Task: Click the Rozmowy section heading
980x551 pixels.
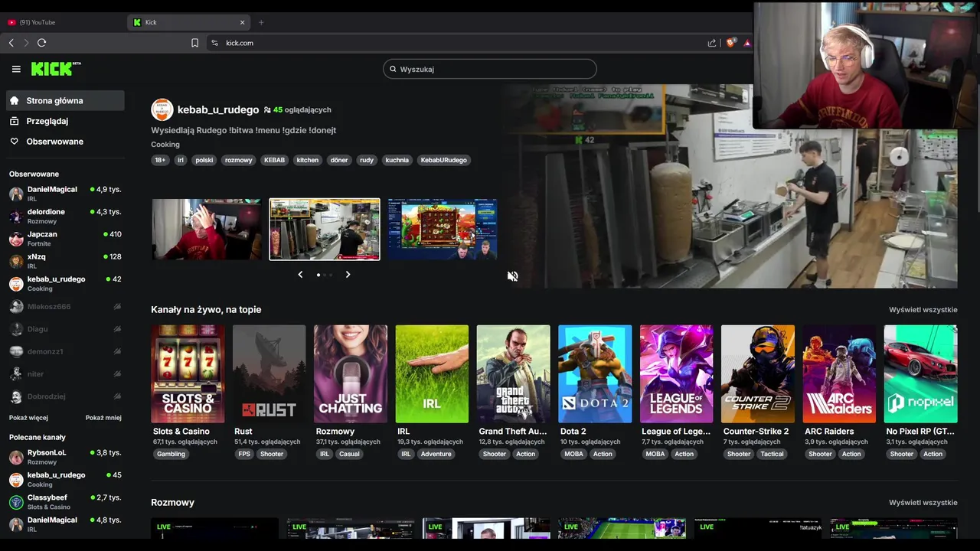Action: coord(172,503)
